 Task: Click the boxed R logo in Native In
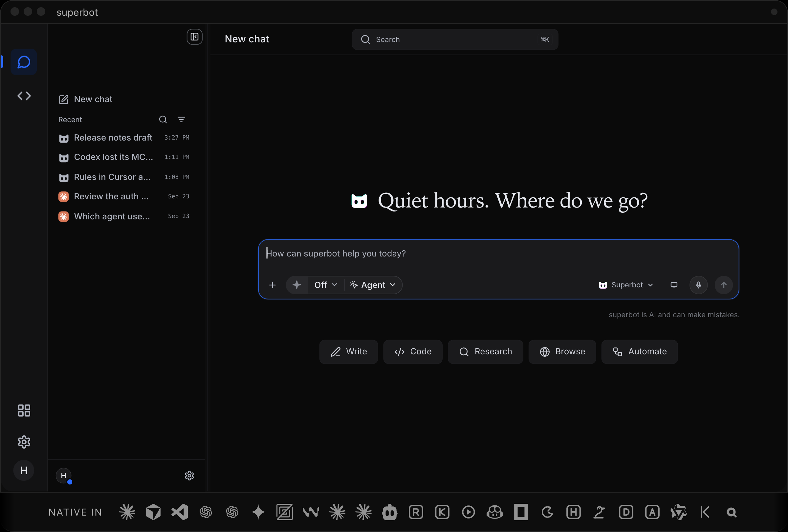coord(416,512)
